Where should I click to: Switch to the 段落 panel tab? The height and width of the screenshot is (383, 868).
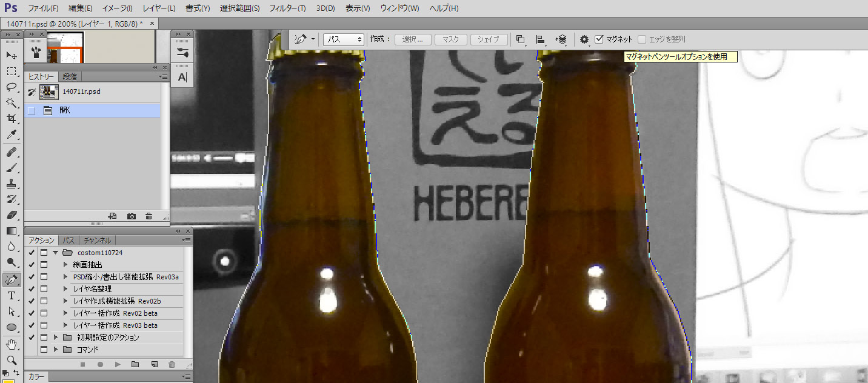point(70,76)
